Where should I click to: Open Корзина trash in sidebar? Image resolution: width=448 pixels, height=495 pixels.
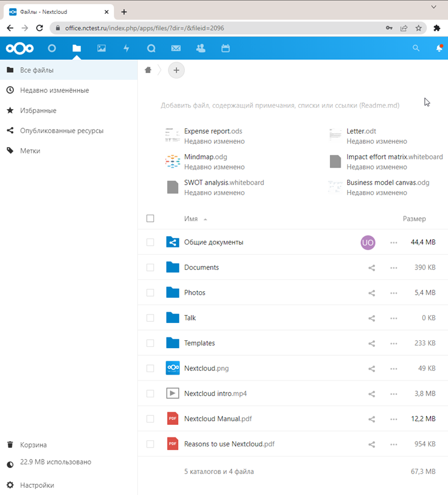(68, 445)
